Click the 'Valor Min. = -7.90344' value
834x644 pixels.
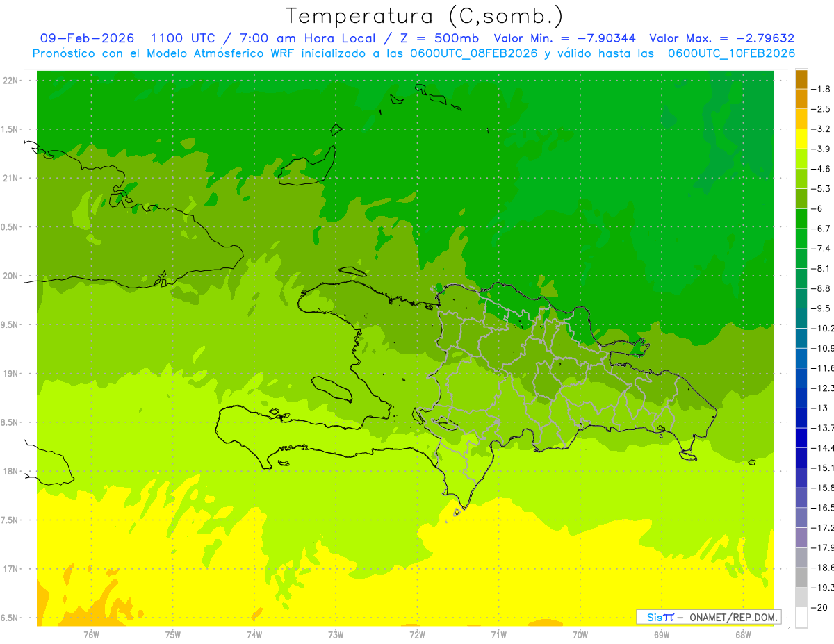[x=566, y=38]
